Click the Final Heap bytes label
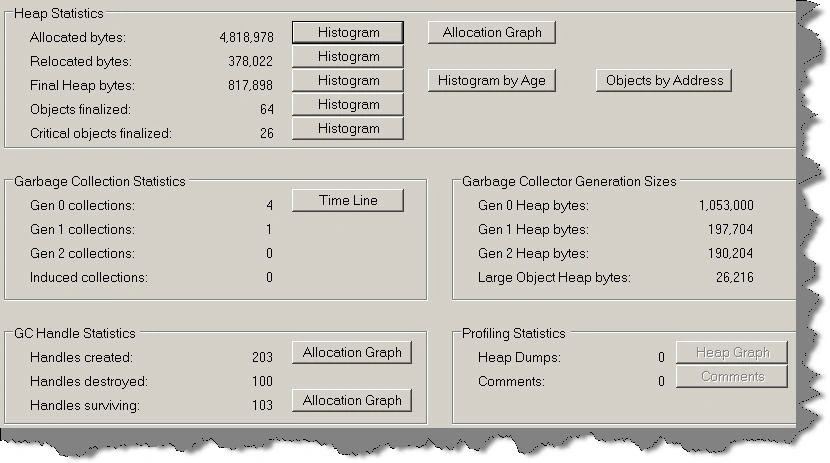The image size is (830, 463). pos(82,85)
